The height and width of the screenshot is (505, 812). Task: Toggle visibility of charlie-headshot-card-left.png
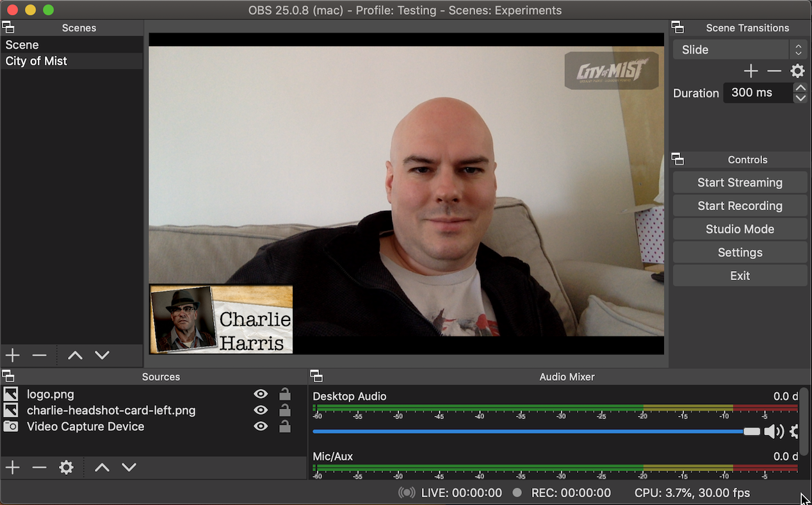[260, 410]
